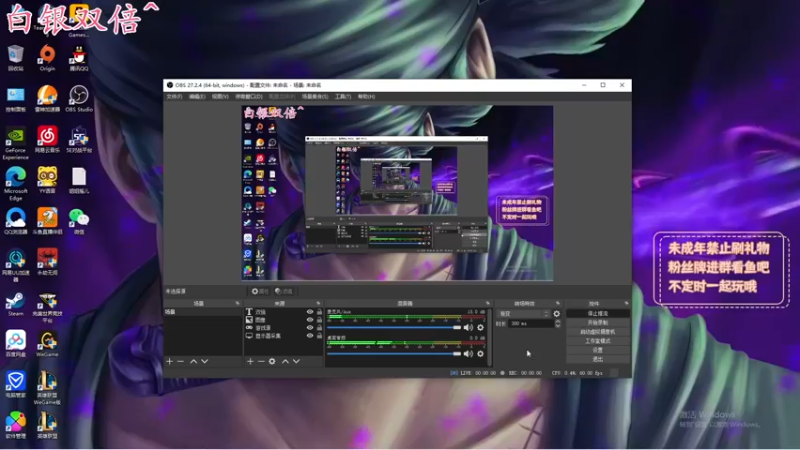Pop out the Sources dock via header icon
The image size is (800, 450).
point(318,303)
